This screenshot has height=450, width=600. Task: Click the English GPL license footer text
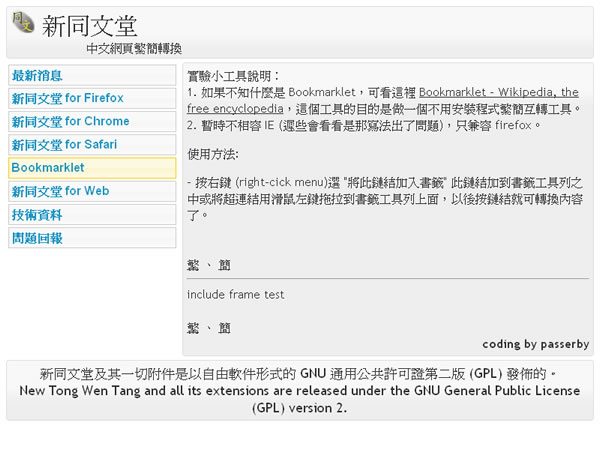click(300, 399)
